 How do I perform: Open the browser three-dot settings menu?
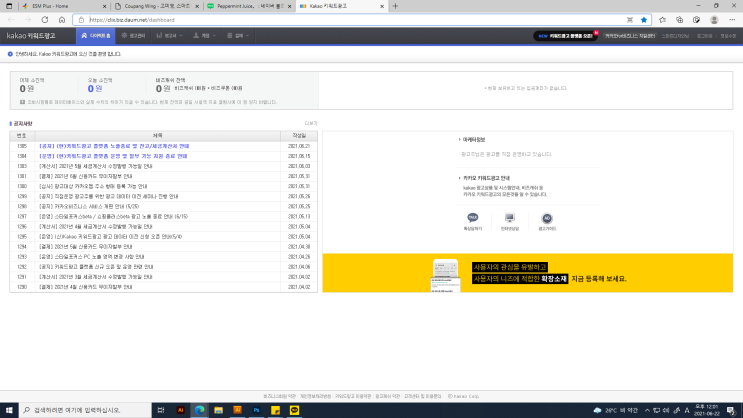(x=732, y=20)
